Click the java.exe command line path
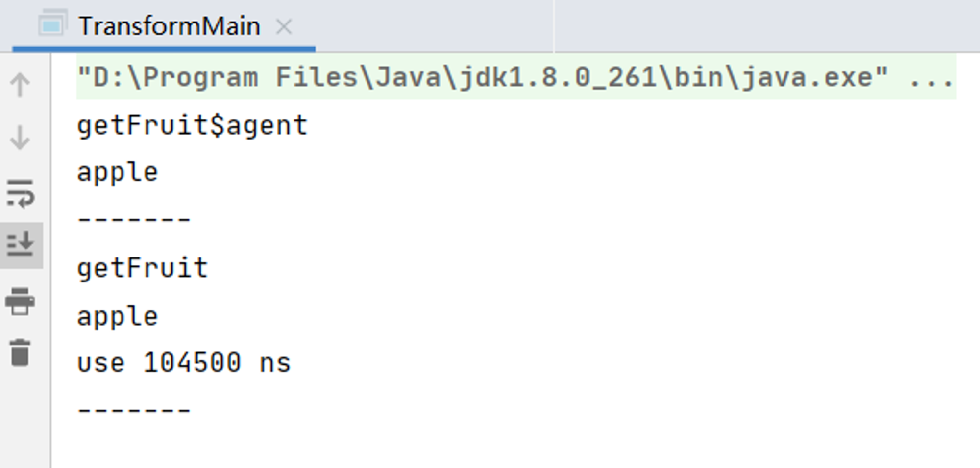980x468 pixels. 483,77
